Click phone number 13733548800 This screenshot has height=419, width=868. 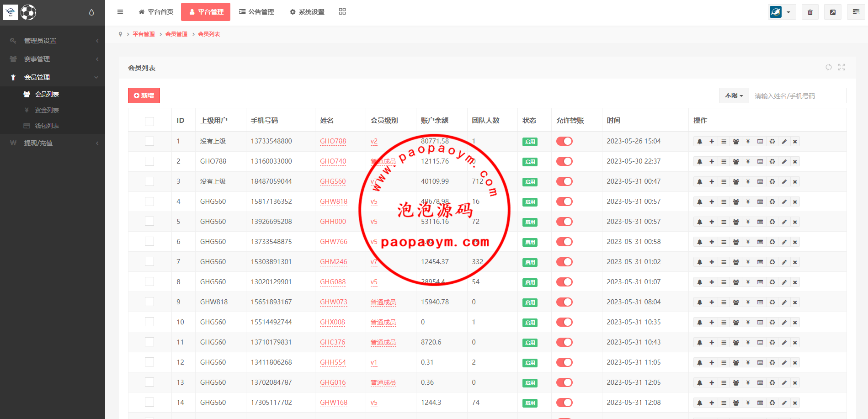pos(271,141)
